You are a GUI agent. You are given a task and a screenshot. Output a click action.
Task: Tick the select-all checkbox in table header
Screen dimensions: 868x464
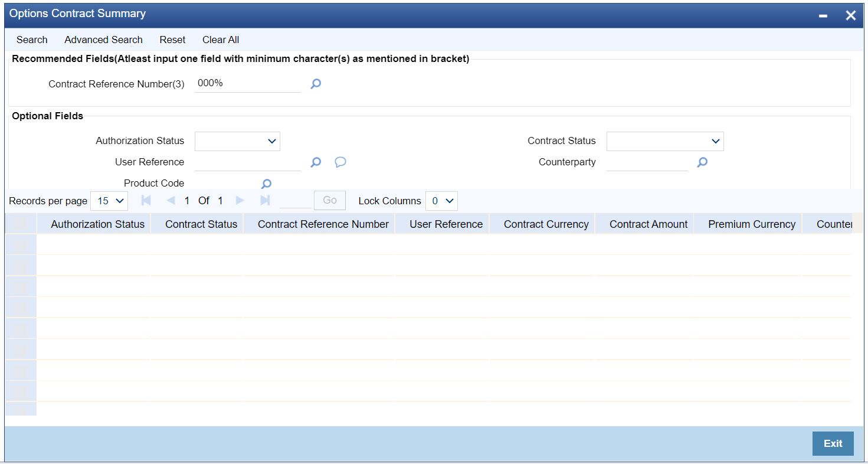click(21, 224)
